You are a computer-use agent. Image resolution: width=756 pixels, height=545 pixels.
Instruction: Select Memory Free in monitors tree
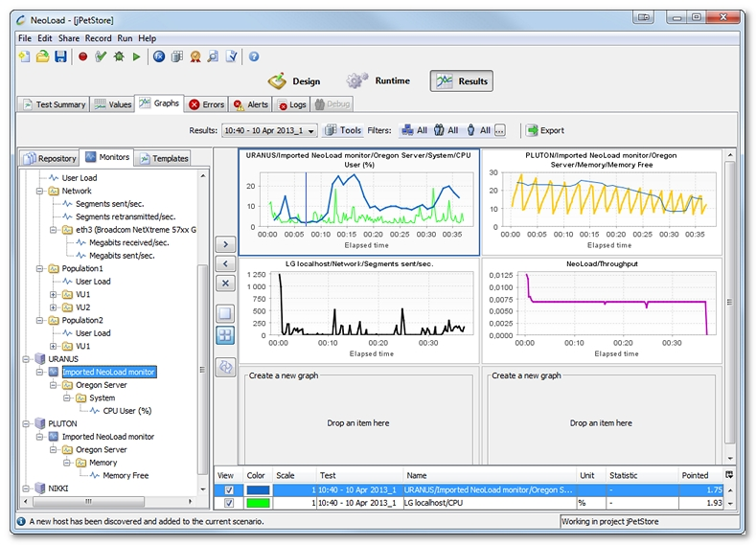pos(125,476)
